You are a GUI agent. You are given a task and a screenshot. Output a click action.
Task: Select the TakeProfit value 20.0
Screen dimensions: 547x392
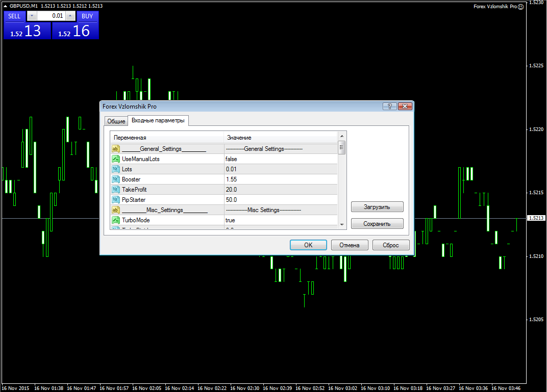point(281,190)
